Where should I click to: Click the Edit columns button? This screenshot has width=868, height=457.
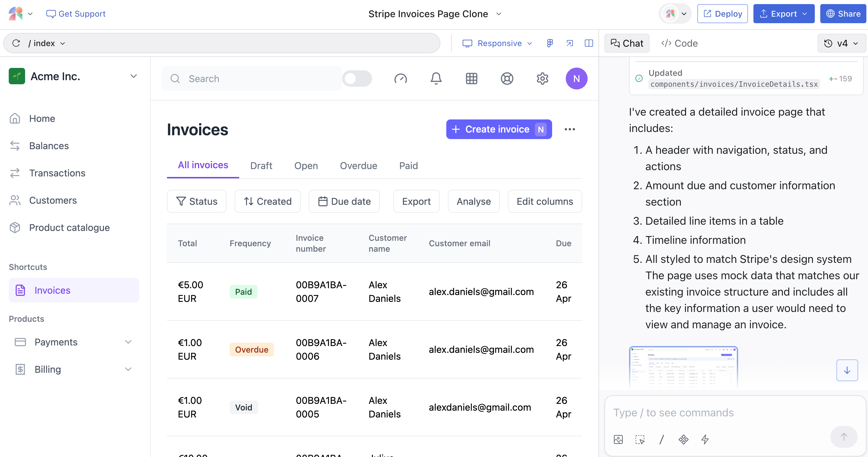544,201
